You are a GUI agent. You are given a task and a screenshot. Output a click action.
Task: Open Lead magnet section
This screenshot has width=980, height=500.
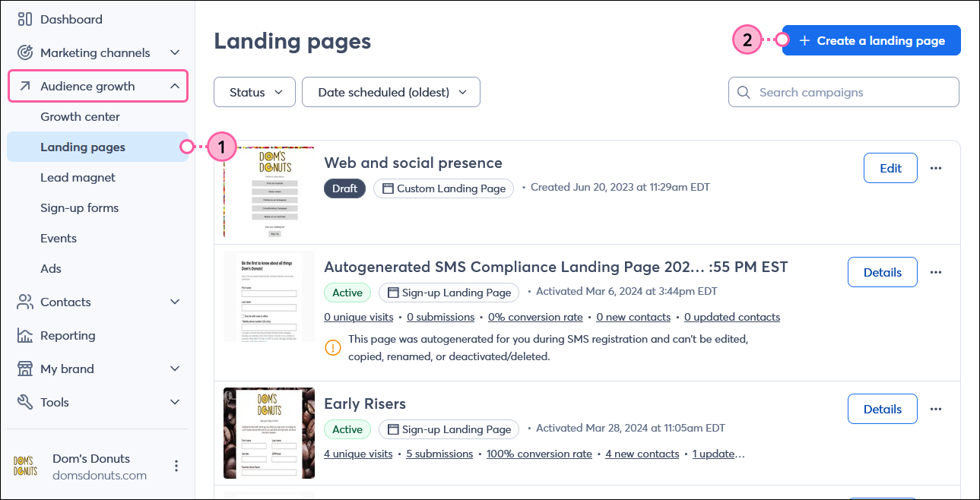(78, 177)
